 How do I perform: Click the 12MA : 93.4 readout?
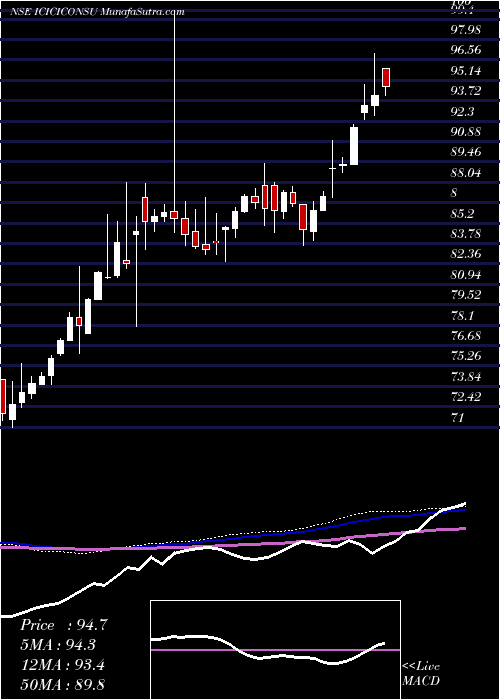click(62, 665)
